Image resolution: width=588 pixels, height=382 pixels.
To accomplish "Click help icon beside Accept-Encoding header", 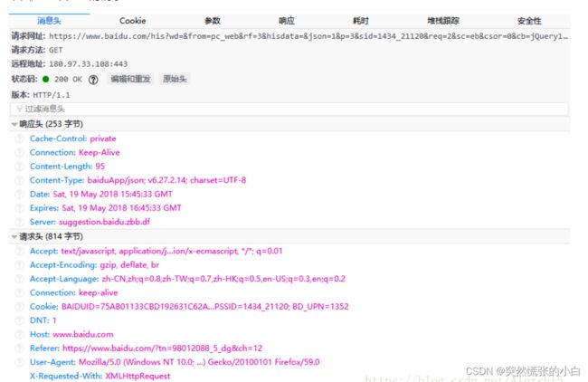I will tap(19, 265).
